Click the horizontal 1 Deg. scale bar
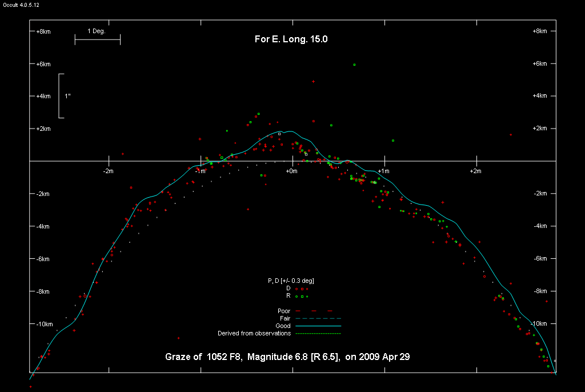 (98, 39)
